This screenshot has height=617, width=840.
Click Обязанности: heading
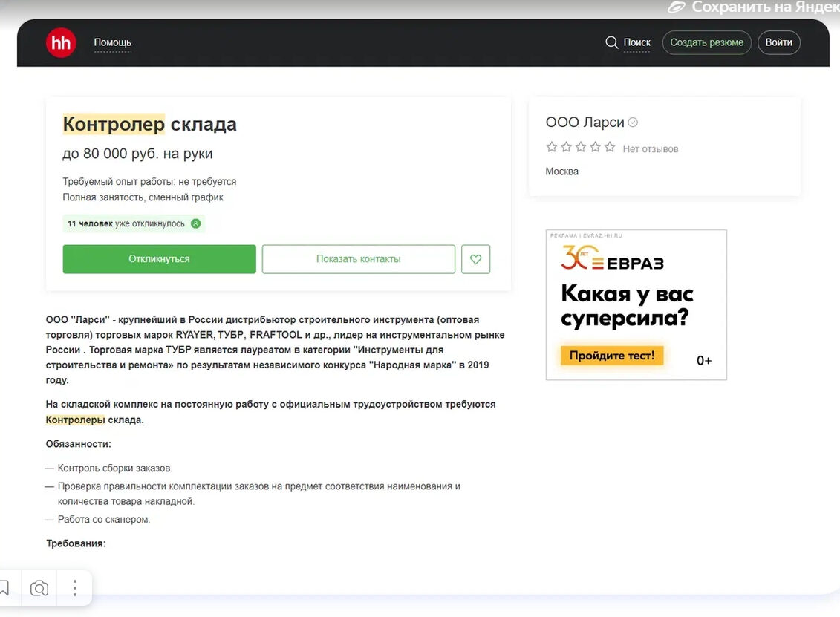(78, 444)
